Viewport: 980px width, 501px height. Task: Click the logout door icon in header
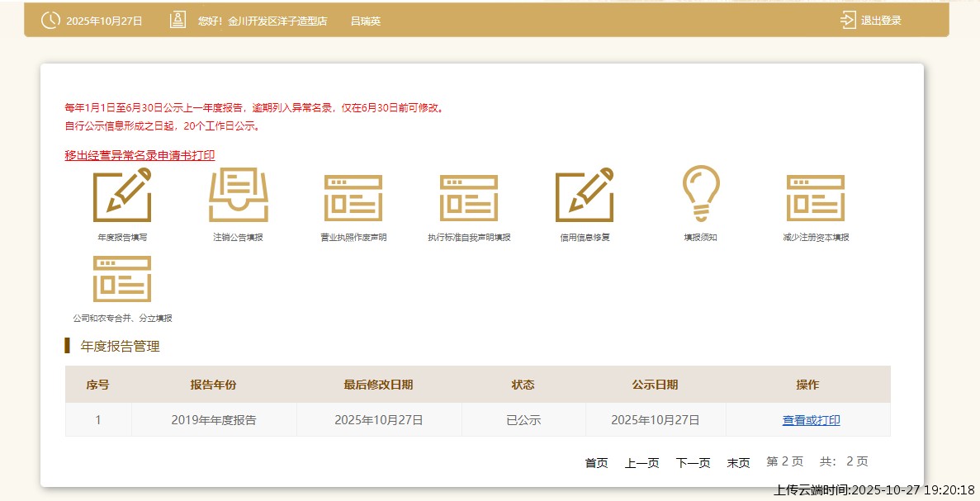(x=848, y=21)
